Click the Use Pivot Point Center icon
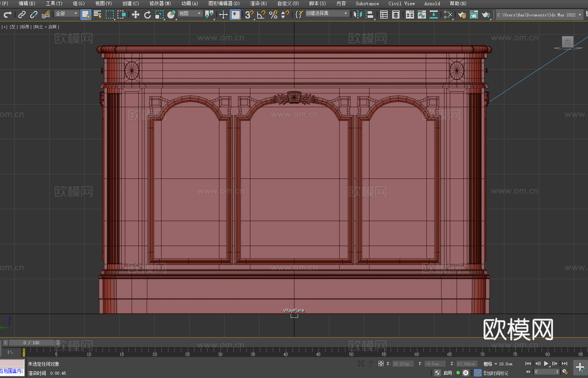The width and height of the screenshot is (588, 378). pyautogui.click(x=209, y=14)
